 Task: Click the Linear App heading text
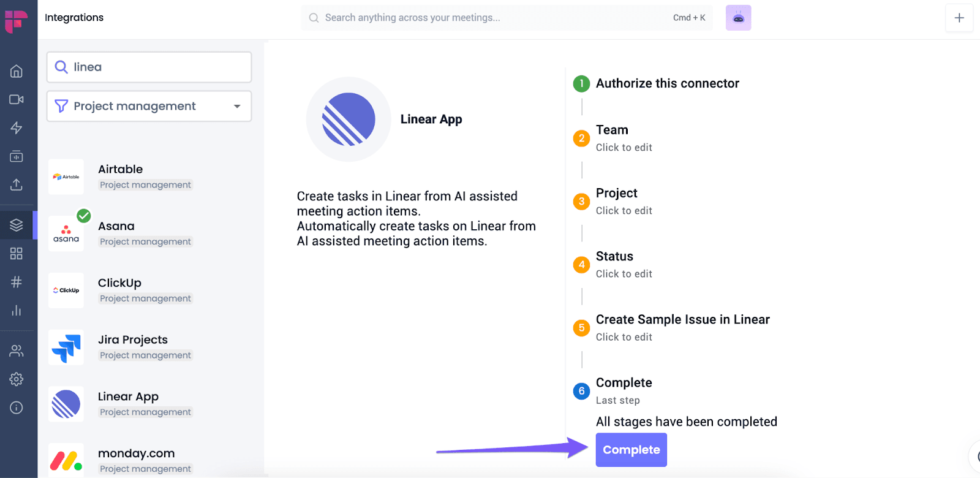tap(431, 119)
